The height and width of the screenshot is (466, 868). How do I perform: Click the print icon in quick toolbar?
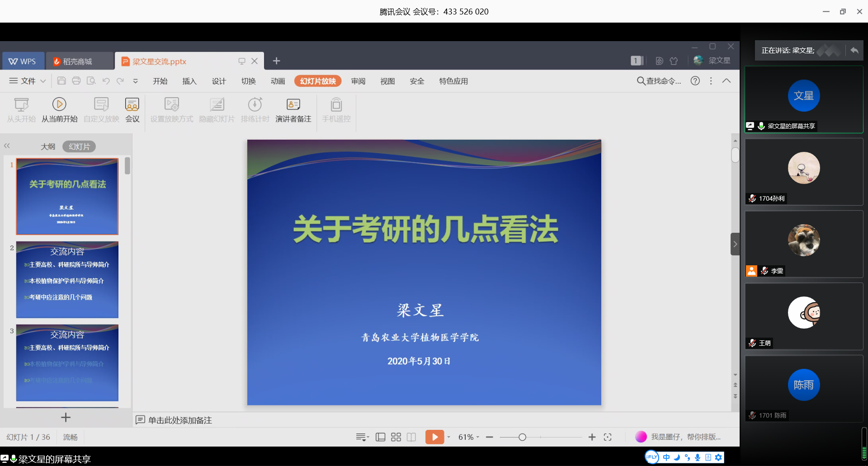coord(76,81)
